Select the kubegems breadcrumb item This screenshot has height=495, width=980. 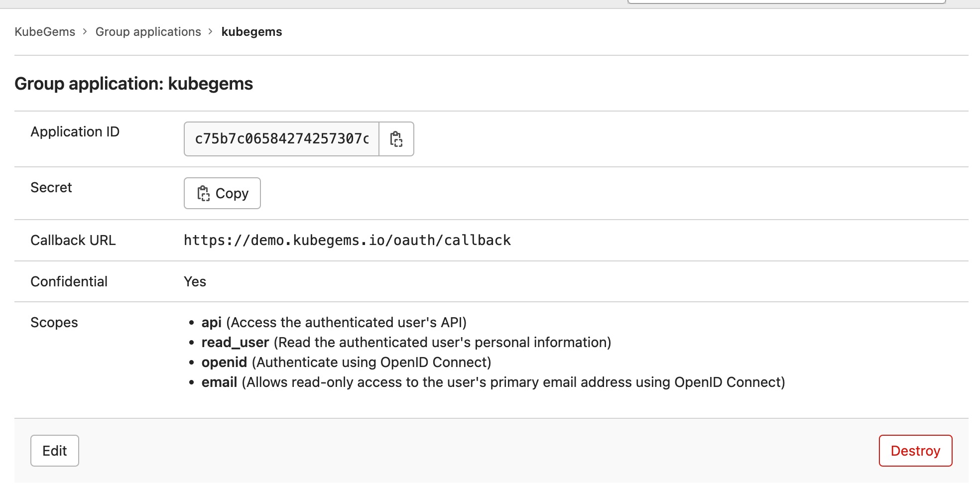tap(251, 32)
